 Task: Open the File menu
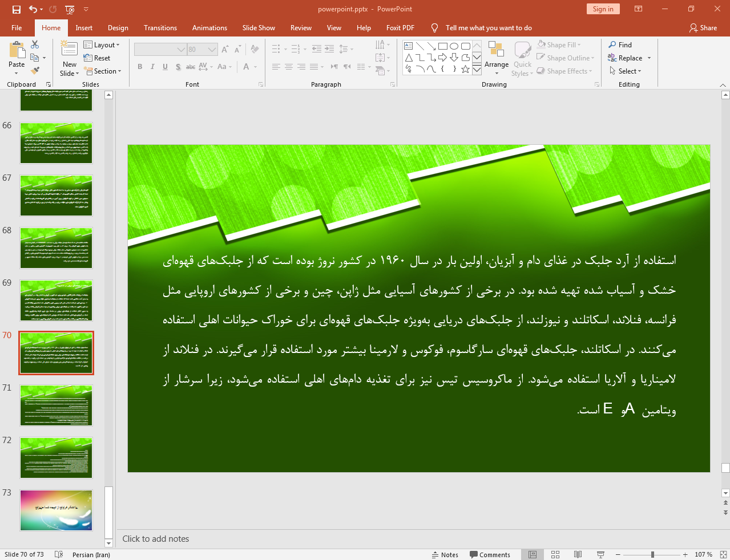click(17, 28)
